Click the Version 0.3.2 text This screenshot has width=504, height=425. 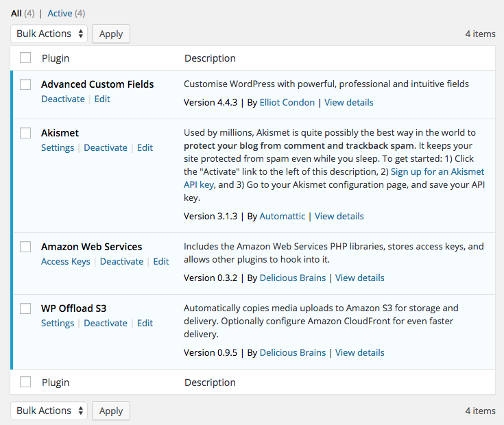click(211, 278)
